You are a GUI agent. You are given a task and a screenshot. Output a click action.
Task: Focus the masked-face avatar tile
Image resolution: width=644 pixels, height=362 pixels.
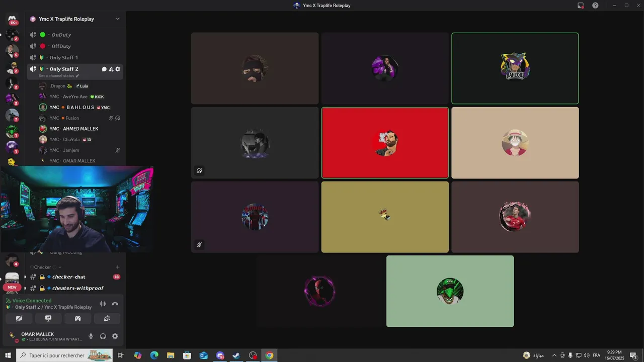255,68
